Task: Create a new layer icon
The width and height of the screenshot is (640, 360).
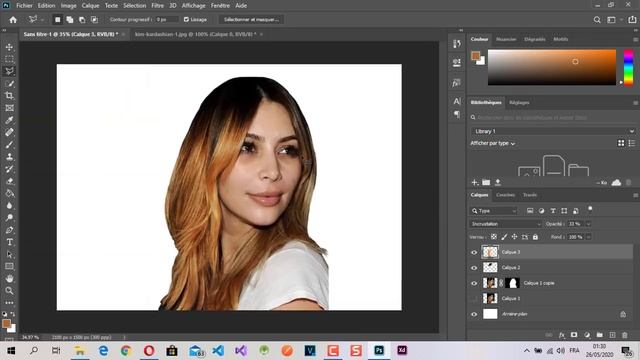Action: pyautogui.click(x=612, y=335)
